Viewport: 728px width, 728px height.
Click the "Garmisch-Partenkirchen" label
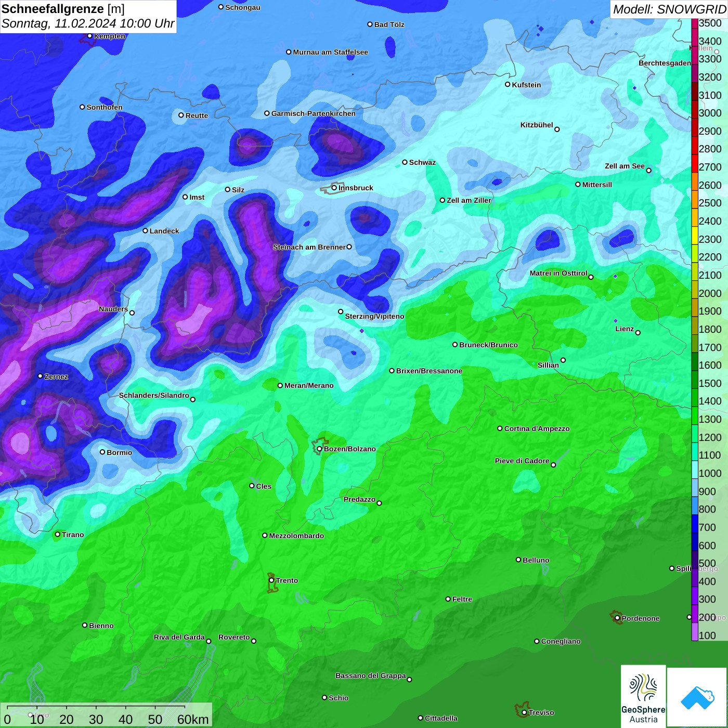tap(314, 113)
